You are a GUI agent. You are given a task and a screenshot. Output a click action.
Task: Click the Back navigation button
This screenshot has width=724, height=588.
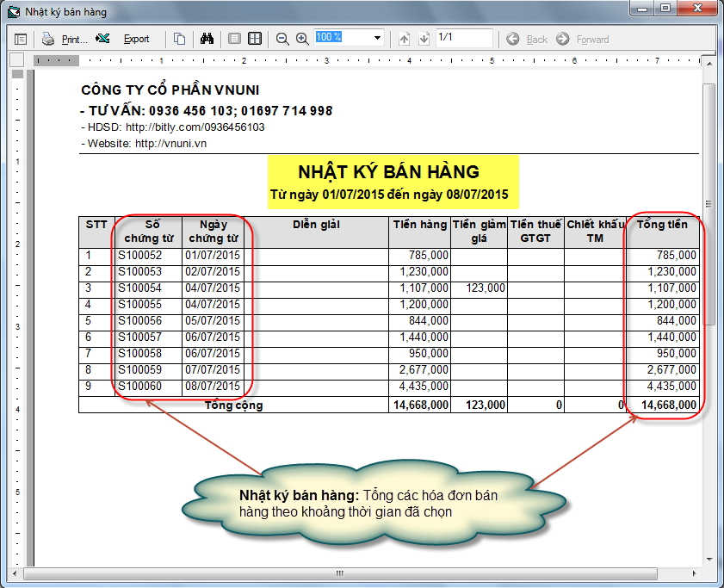click(x=527, y=39)
